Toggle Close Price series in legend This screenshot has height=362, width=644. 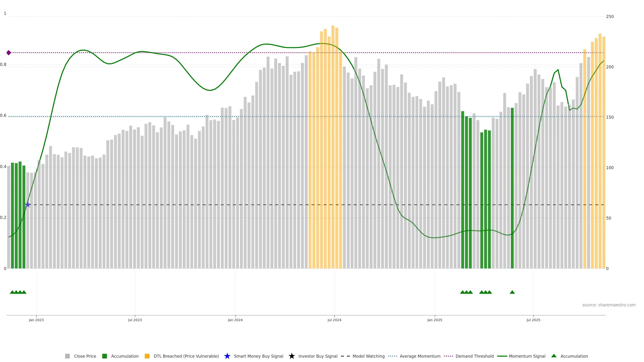click(x=85, y=356)
